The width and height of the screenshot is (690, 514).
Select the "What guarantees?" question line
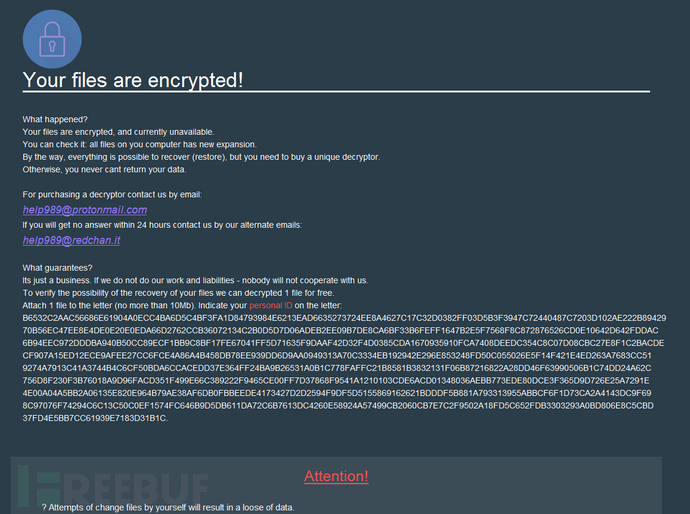[x=59, y=266]
